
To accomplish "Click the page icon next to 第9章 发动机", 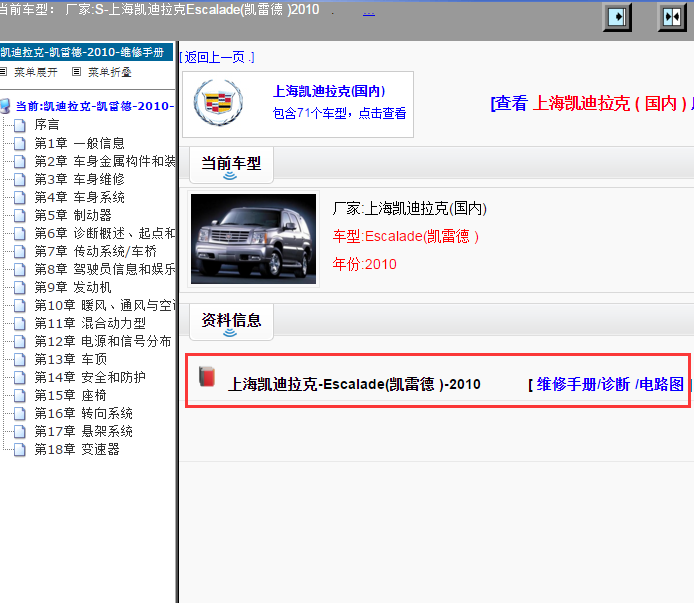I will coord(19,288).
